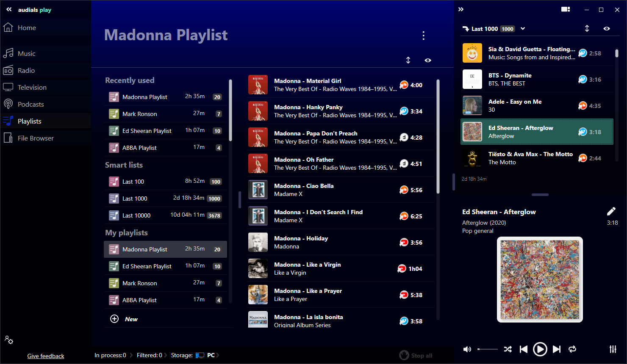
Task: Edit tags with the pencil icon
Action: (x=611, y=211)
